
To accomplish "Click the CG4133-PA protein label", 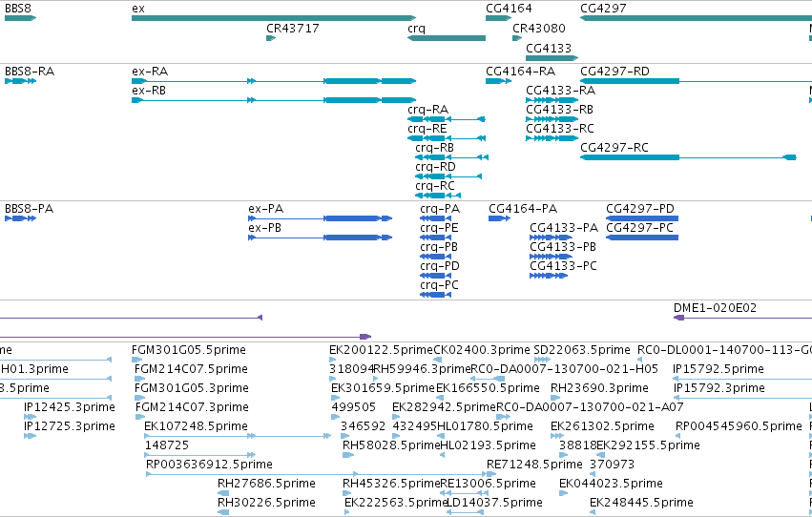I will pos(564,228).
